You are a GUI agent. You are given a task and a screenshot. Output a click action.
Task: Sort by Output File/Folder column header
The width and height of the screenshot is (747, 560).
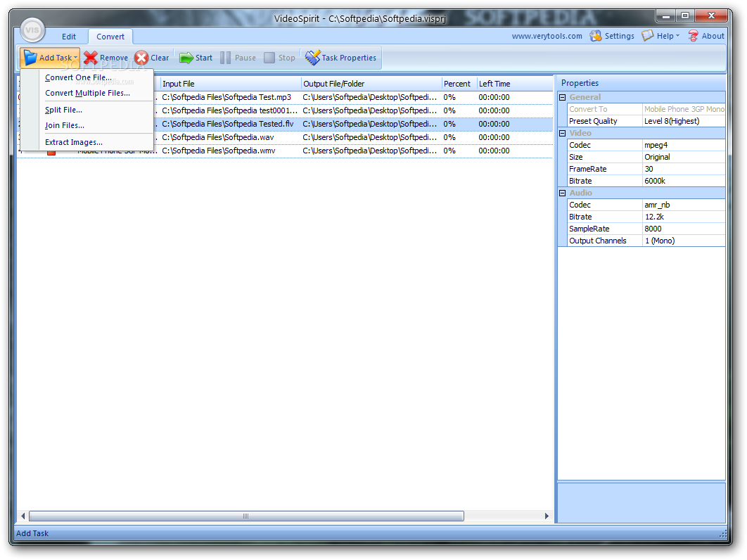click(x=371, y=84)
